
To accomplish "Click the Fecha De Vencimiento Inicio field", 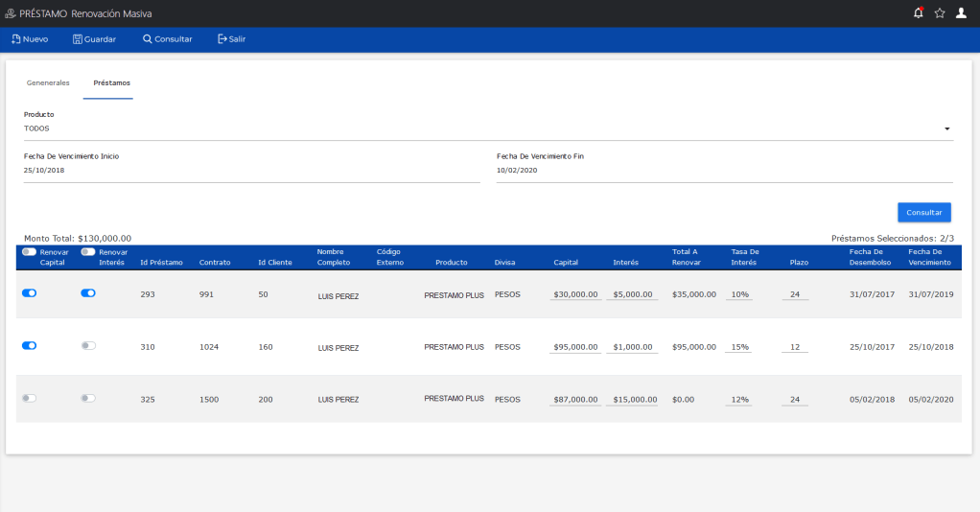I will click(x=251, y=171).
